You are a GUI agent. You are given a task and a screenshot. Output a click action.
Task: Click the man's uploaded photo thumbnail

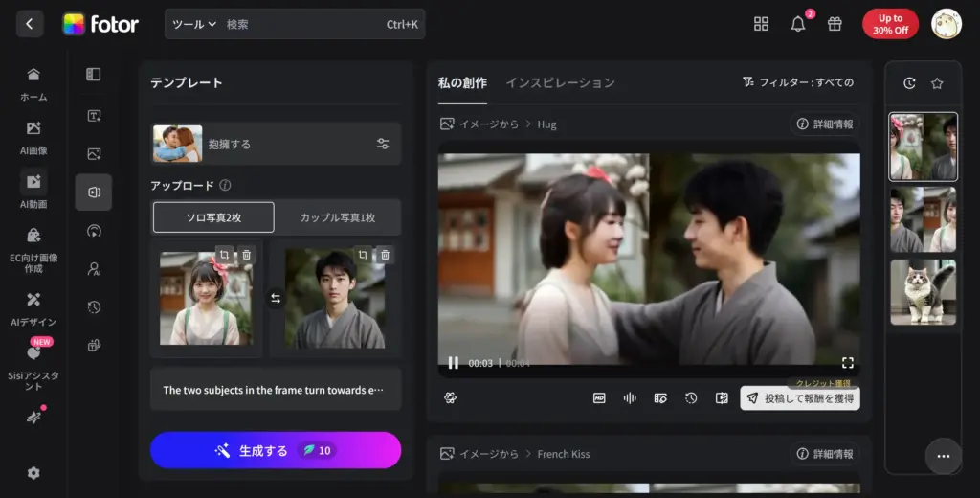335,299
